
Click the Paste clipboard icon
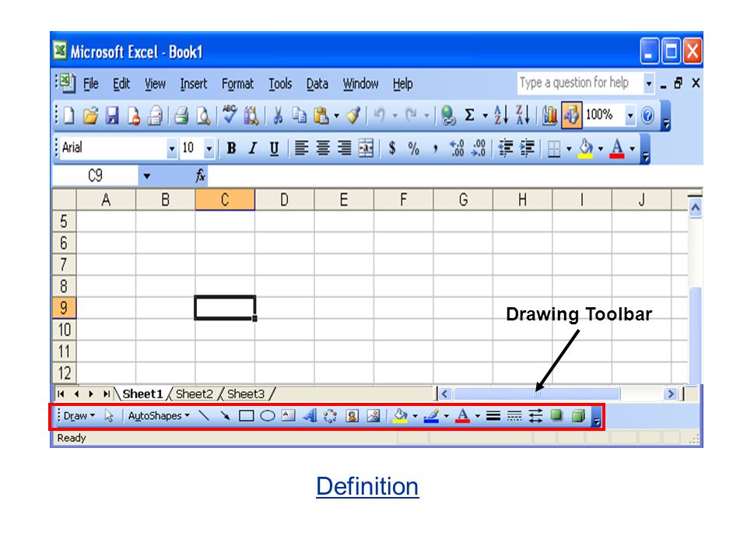321,115
